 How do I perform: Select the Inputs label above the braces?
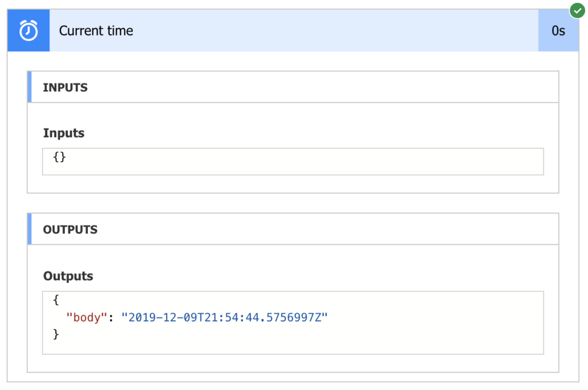63,132
